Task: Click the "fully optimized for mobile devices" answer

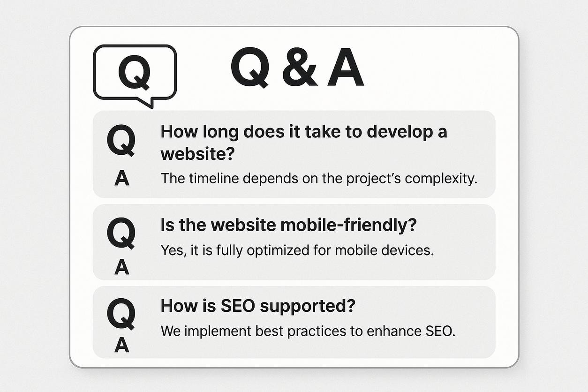Action: [x=297, y=250]
